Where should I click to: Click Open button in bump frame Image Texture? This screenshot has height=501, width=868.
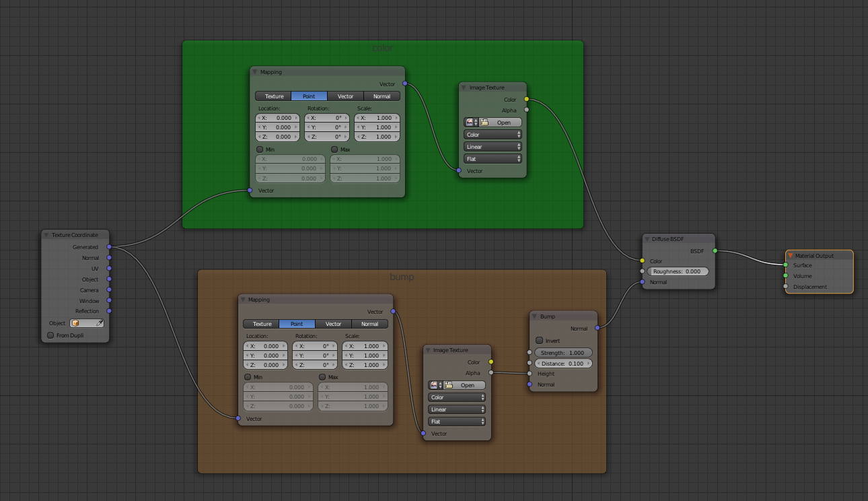point(465,385)
